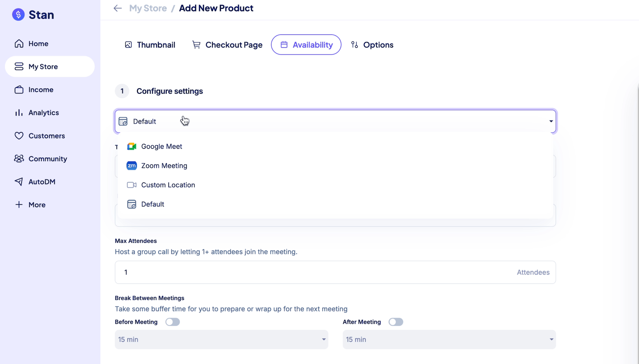Collapse the Default location dropdown
The width and height of the screenshot is (639, 364).
pos(551,121)
